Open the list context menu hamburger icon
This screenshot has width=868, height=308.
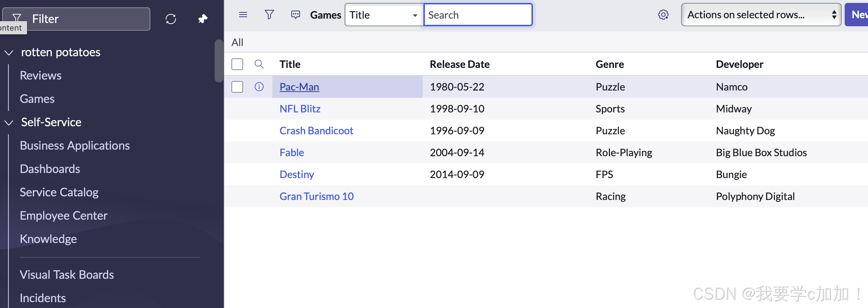(x=243, y=15)
